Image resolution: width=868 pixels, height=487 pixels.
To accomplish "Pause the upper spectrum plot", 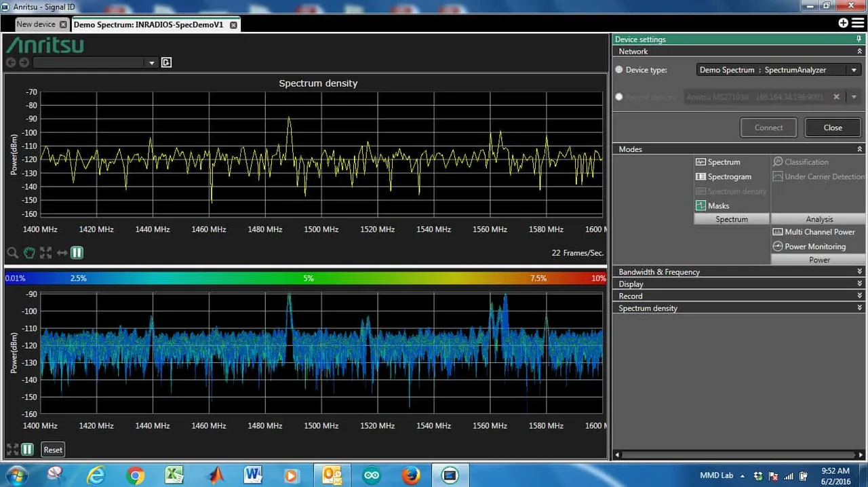I will point(77,253).
